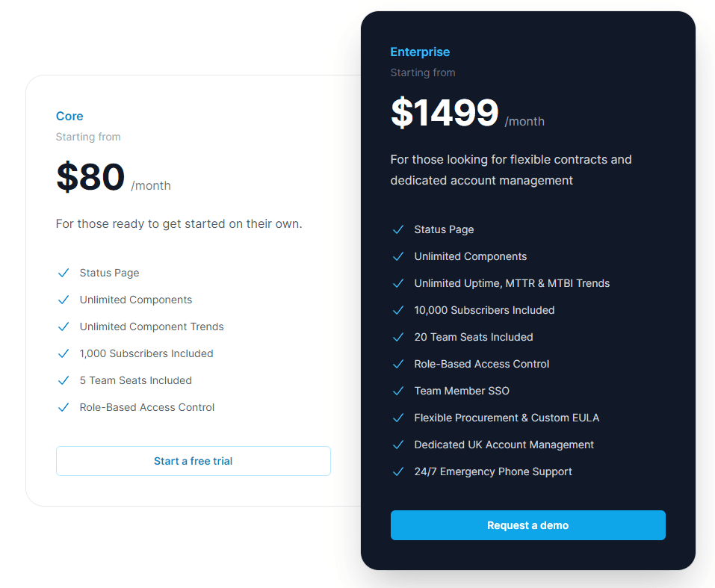Click checkmark icon next to Core Status Page
715x588 pixels.
64,273
